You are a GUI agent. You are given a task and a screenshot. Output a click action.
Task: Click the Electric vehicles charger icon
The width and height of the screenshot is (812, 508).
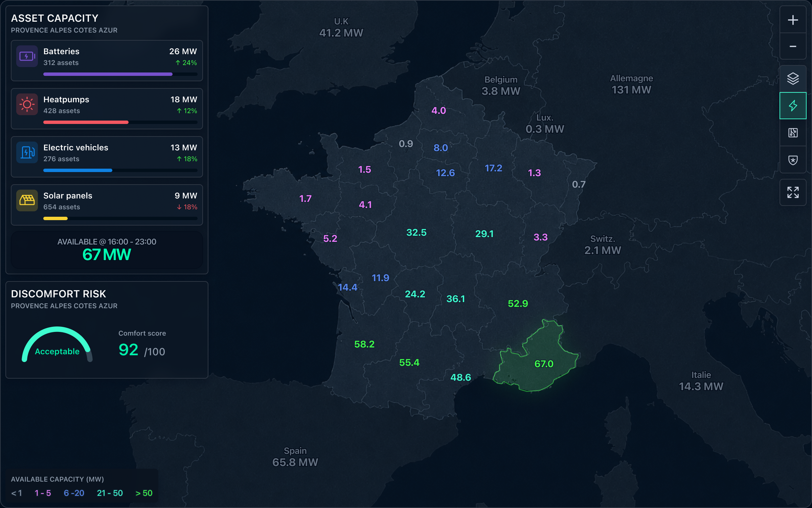pos(27,152)
